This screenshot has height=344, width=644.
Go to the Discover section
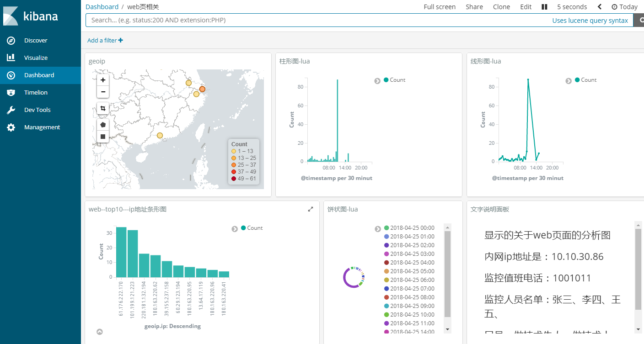click(x=36, y=41)
